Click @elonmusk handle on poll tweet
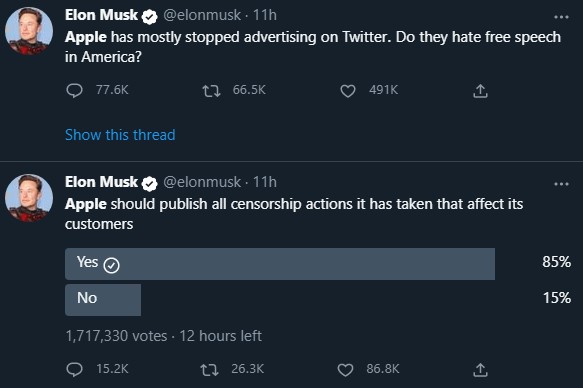Viewport: 583px width, 388px height. (x=202, y=182)
